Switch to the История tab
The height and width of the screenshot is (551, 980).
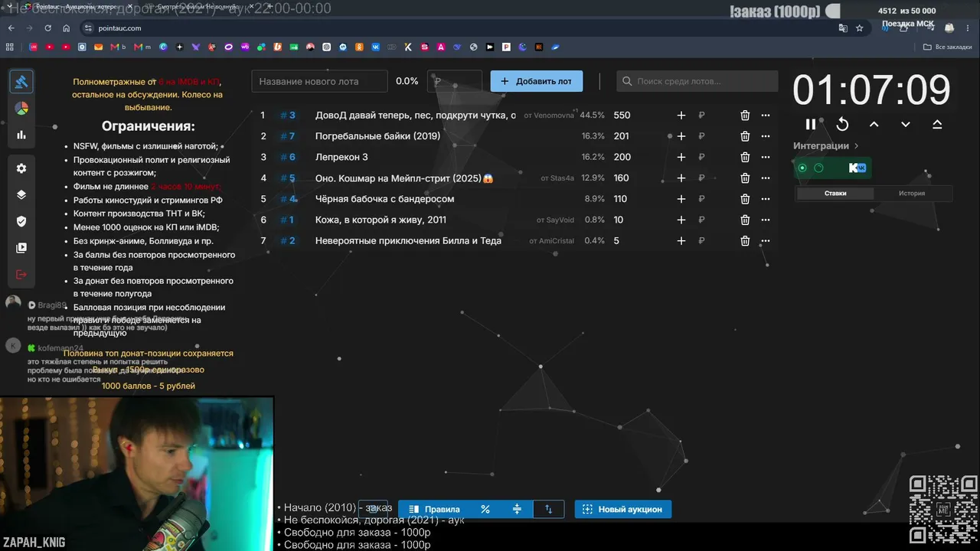tap(912, 194)
